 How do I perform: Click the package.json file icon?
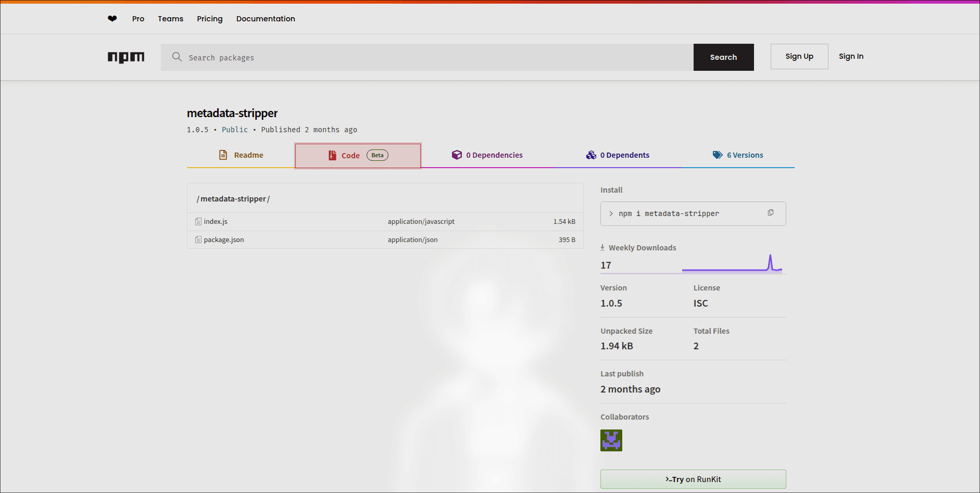[198, 240]
